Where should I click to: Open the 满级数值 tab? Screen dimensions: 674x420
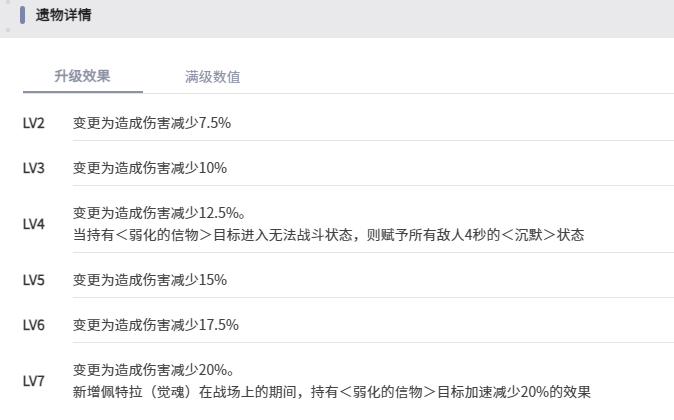tap(212, 77)
